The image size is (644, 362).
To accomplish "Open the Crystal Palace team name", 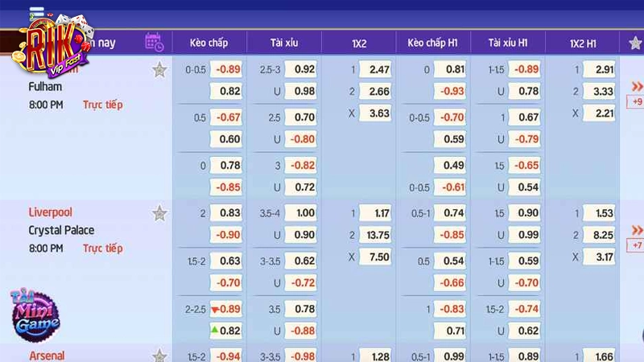I will tap(61, 230).
